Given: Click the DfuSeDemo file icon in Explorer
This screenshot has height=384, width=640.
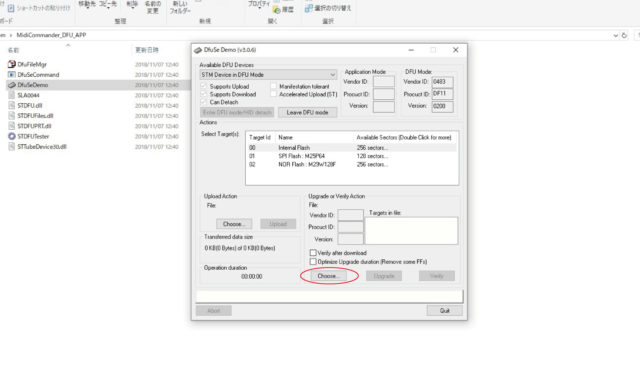Looking at the screenshot, I should coord(12,85).
